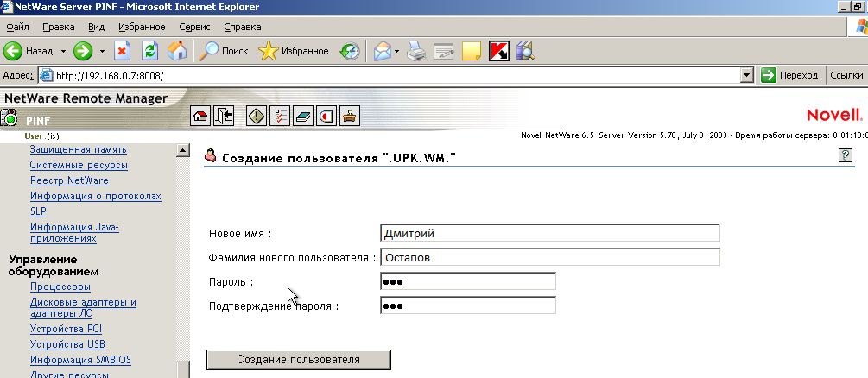Click the checklist configuration icon
This screenshot has width=868, height=378.
coord(280,116)
